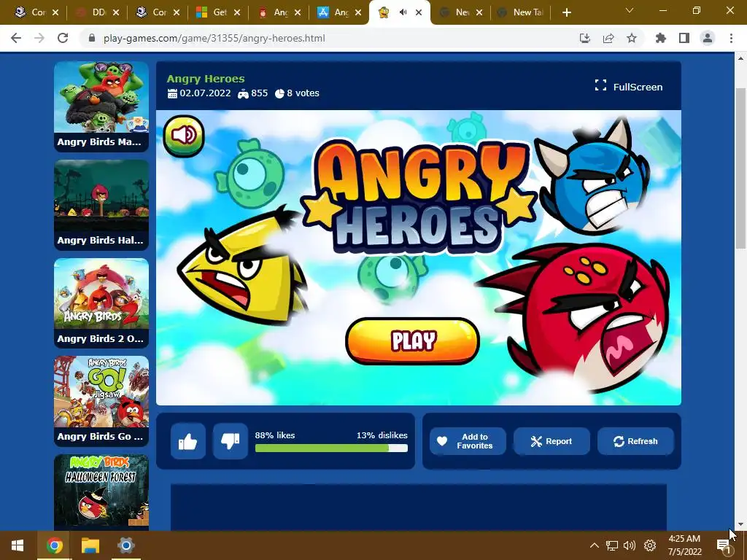Give the game a thumbs down

(230, 441)
